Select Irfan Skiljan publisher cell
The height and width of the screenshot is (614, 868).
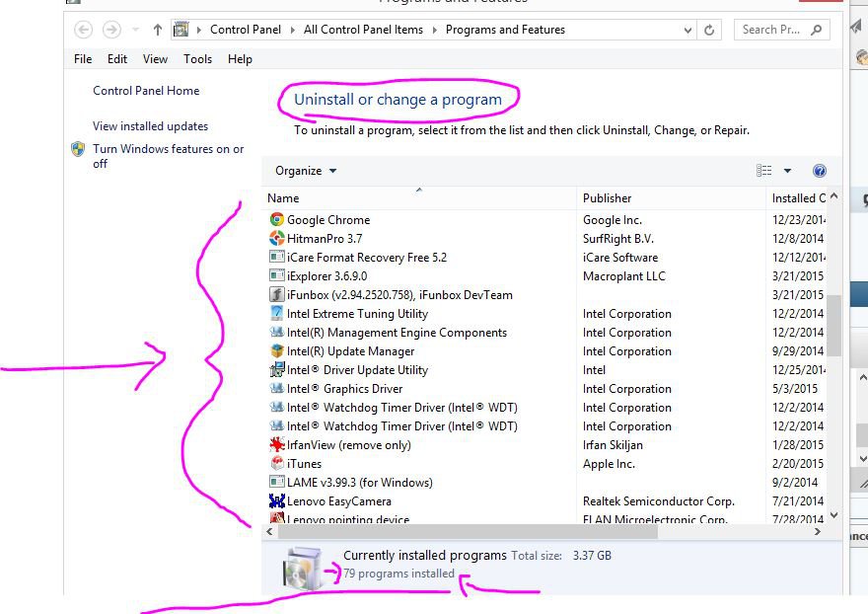pos(613,445)
